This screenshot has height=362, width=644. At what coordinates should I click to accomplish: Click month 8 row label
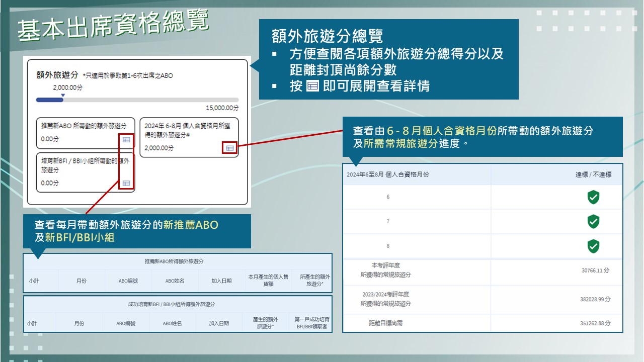point(388,246)
